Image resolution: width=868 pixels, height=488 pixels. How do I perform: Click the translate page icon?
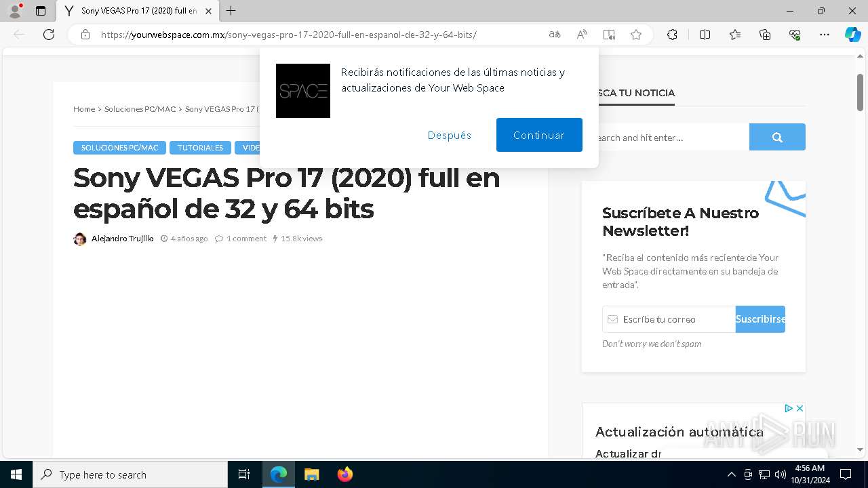555,35
